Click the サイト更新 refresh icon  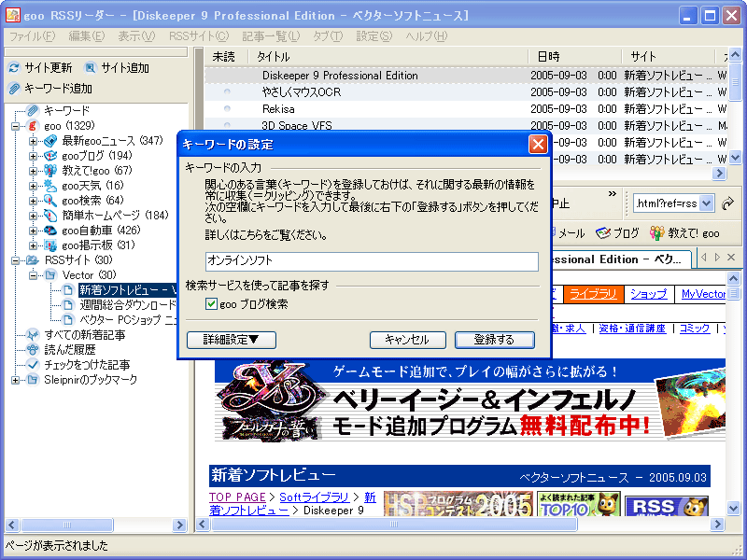coord(15,68)
